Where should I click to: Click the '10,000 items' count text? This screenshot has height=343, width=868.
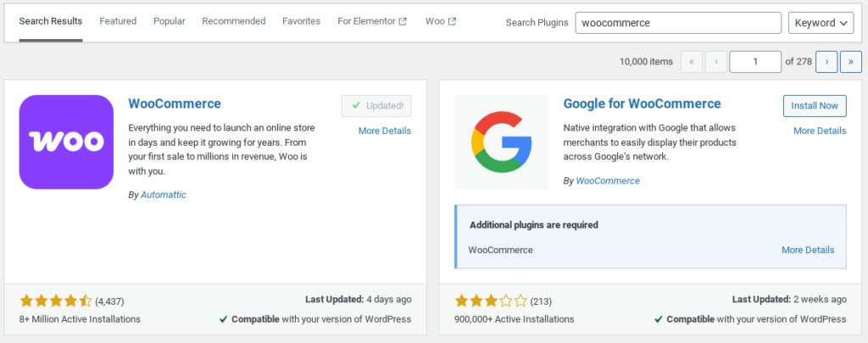647,62
